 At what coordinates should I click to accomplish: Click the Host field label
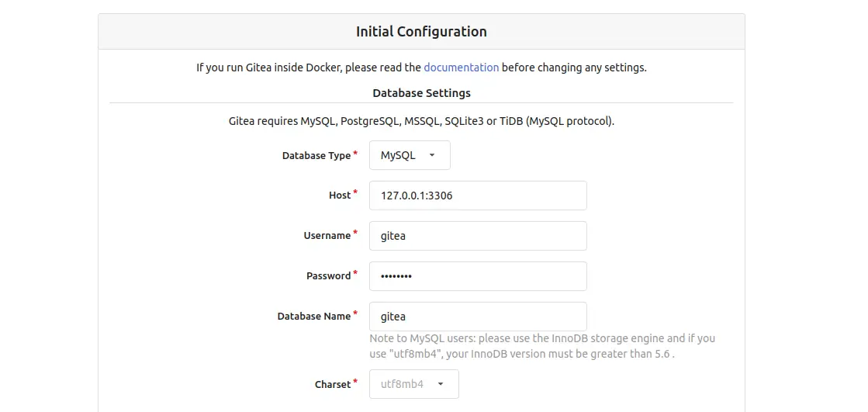tap(340, 195)
